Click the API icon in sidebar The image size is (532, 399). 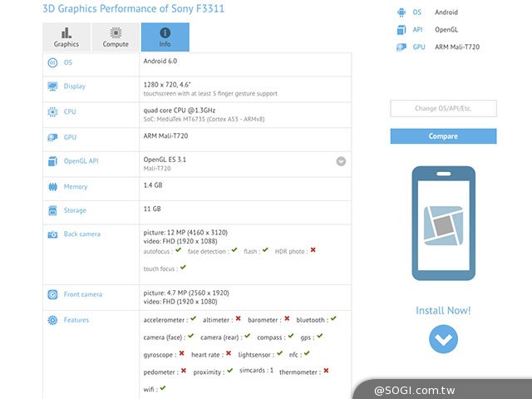pos(401,30)
